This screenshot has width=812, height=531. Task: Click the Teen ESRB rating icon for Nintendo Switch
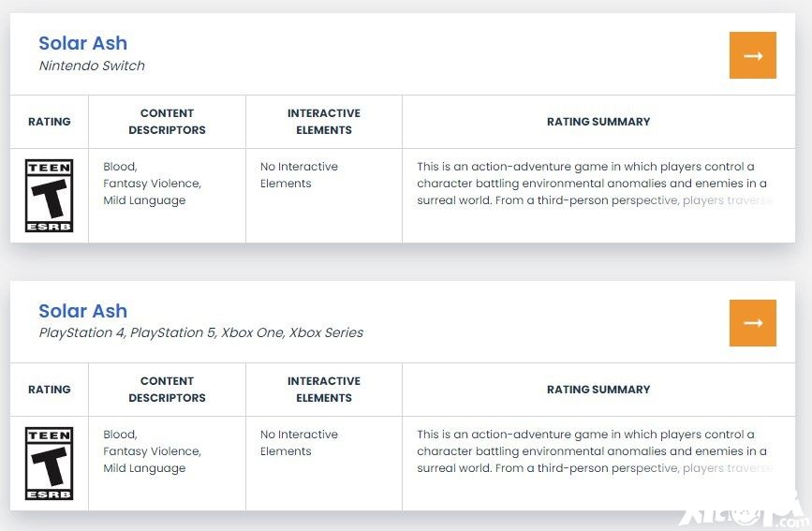click(x=50, y=196)
